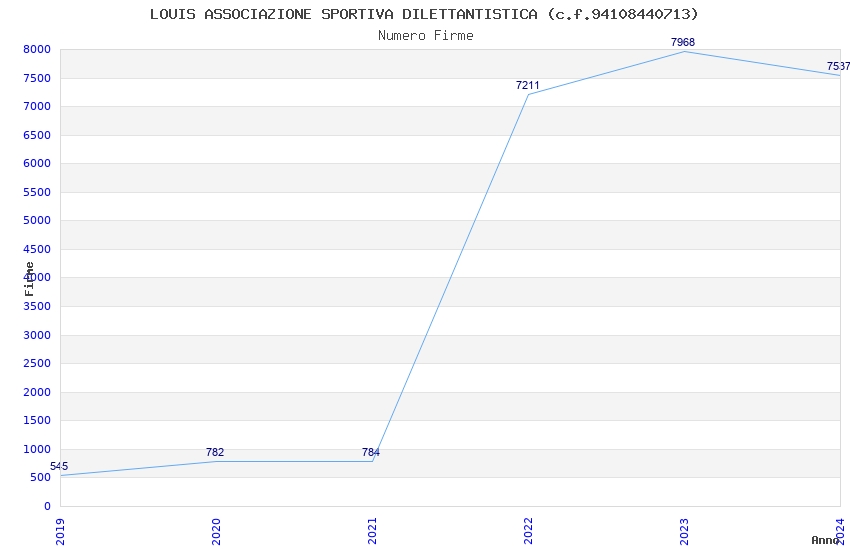Select the data label 782
The height and width of the screenshot is (550, 850).
pos(215,452)
